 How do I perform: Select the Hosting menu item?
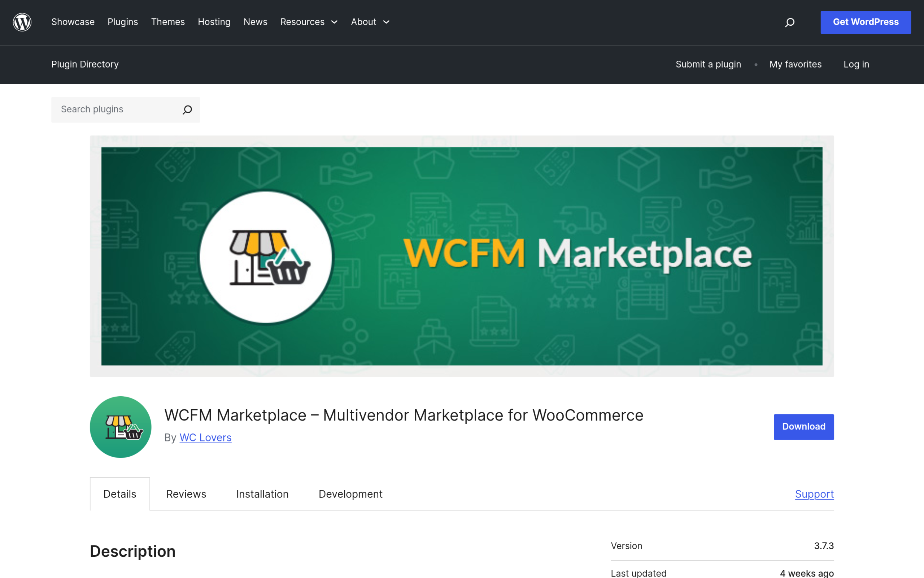coord(214,22)
